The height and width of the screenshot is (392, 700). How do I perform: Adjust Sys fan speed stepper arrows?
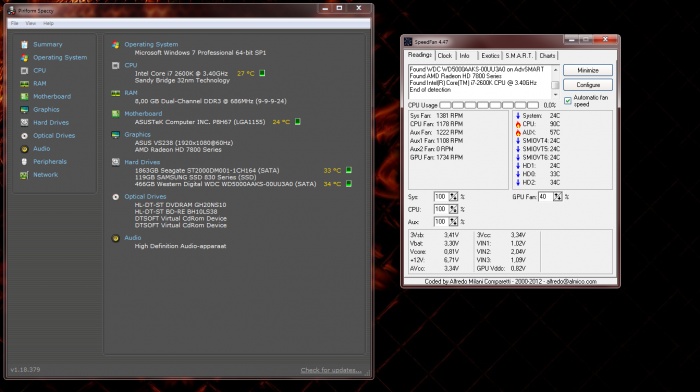coord(453,197)
